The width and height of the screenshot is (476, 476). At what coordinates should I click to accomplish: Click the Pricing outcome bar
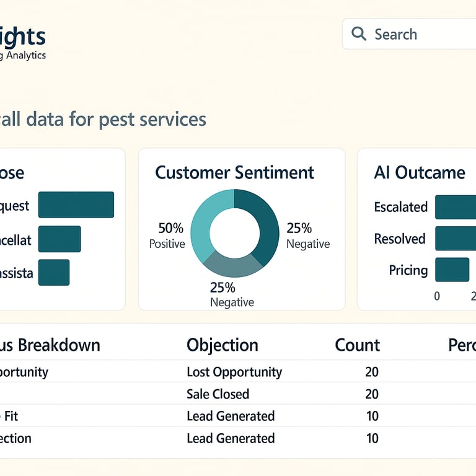[x=452, y=270]
